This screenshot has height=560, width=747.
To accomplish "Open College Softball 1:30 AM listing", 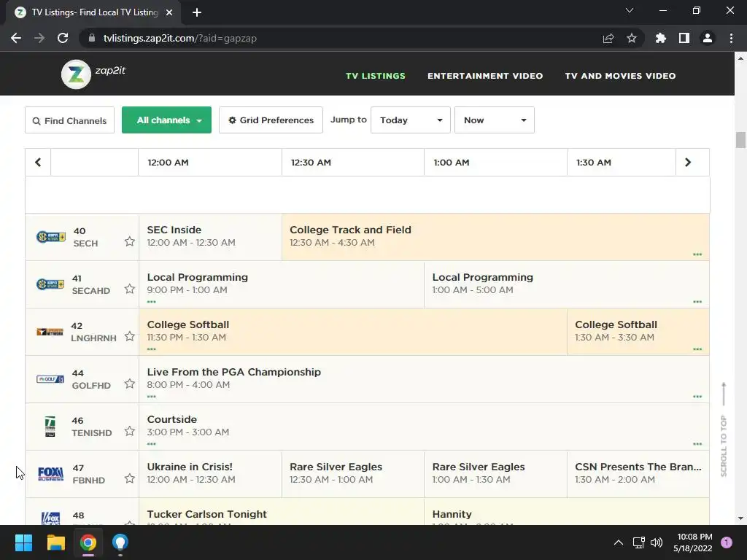I will 638,332.
